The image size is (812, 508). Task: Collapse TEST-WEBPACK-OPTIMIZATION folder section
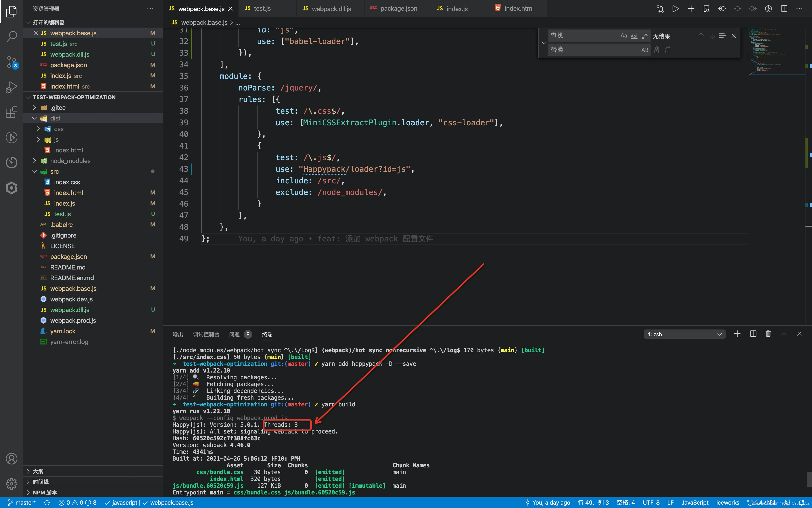[x=28, y=97]
